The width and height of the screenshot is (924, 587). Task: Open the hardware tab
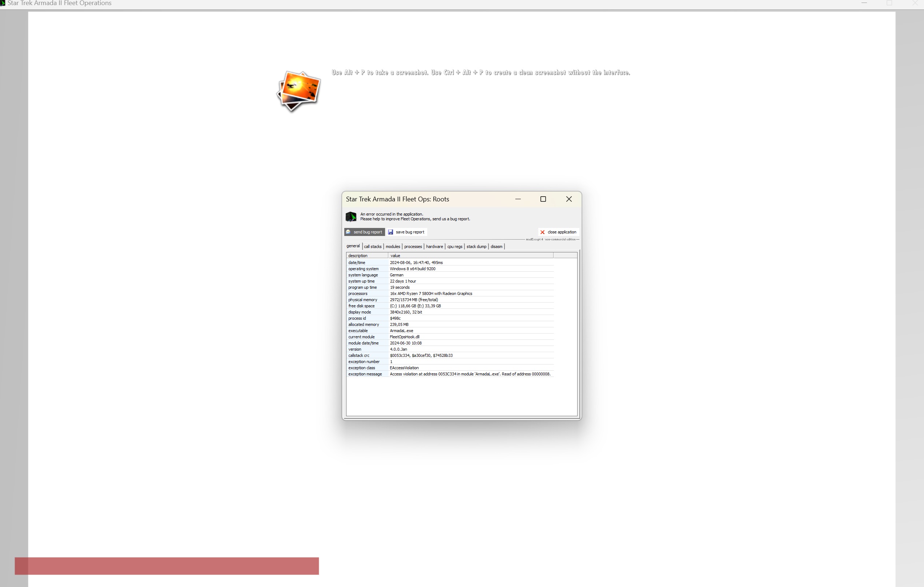pyautogui.click(x=435, y=247)
